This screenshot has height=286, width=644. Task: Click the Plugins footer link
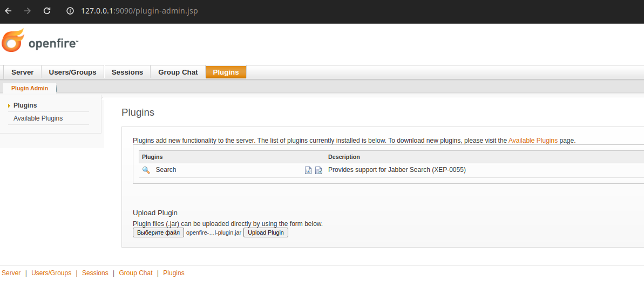(174, 273)
